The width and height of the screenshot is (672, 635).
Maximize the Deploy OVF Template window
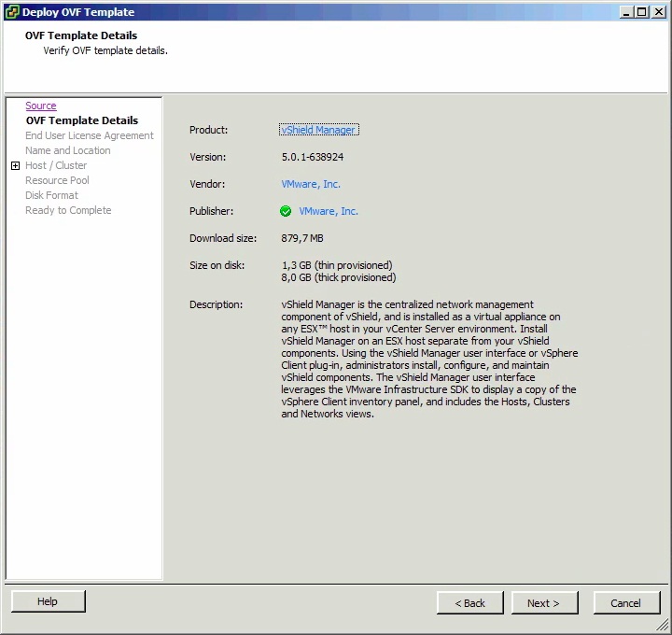tap(641, 12)
